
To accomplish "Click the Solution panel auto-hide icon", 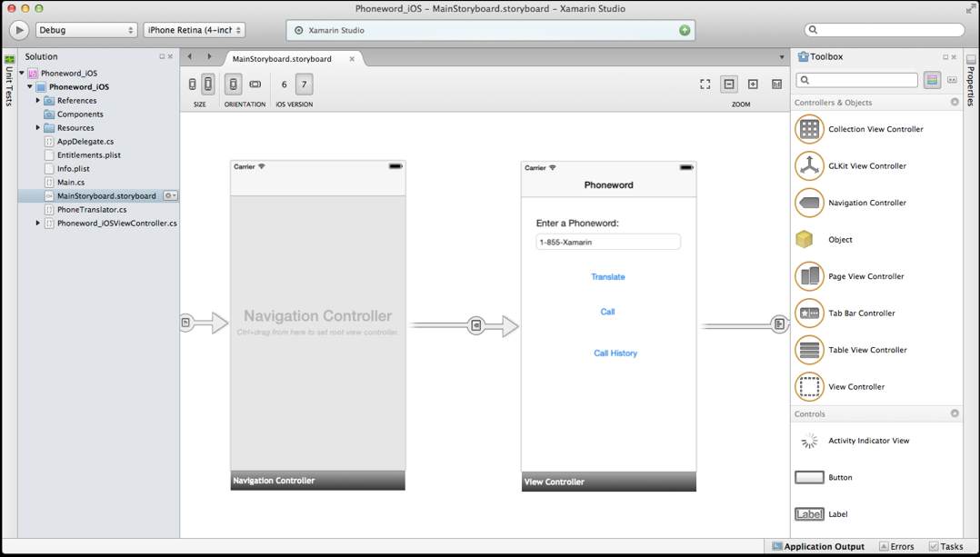I will point(161,57).
